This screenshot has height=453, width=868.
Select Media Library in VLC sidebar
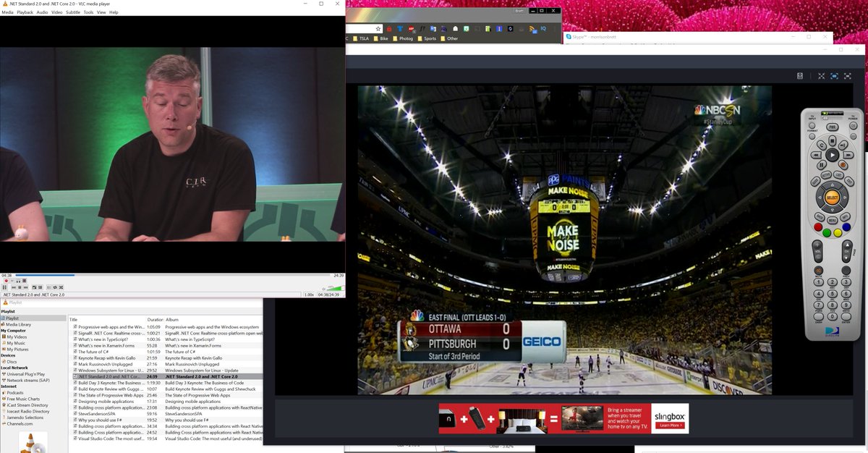click(x=18, y=324)
